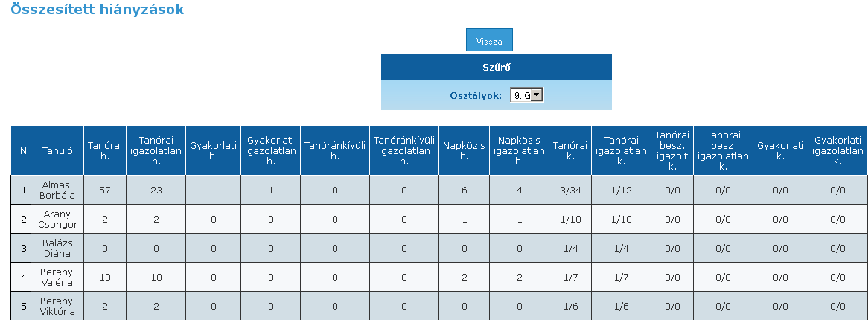Image resolution: width=868 pixels, height=320 pixels.
Task: Click the Napközis h. column header
Action: (464, 150)
